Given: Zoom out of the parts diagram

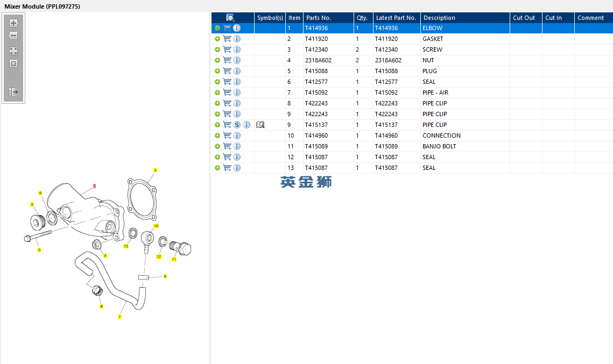Looking at the screenshot, I should (13, 35).
